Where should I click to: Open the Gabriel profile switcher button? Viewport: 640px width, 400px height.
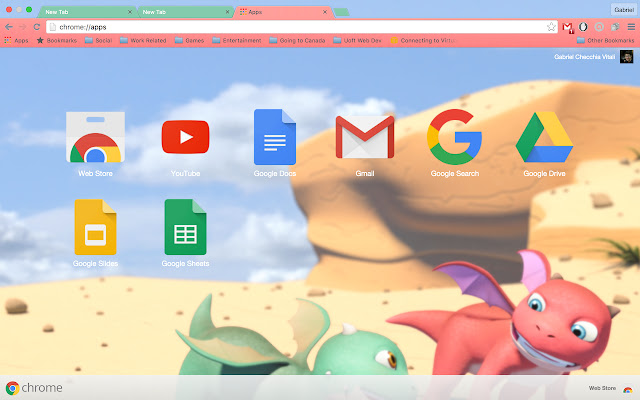tap(624, 9)
